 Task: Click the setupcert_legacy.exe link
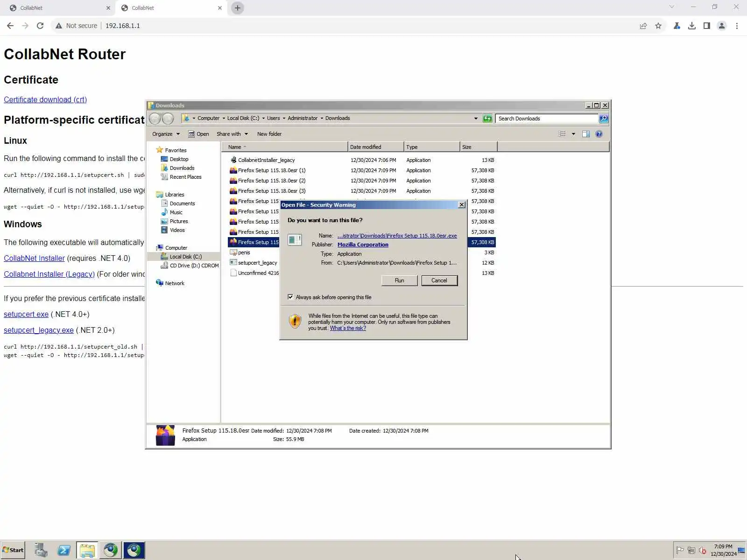click(39, 330)
